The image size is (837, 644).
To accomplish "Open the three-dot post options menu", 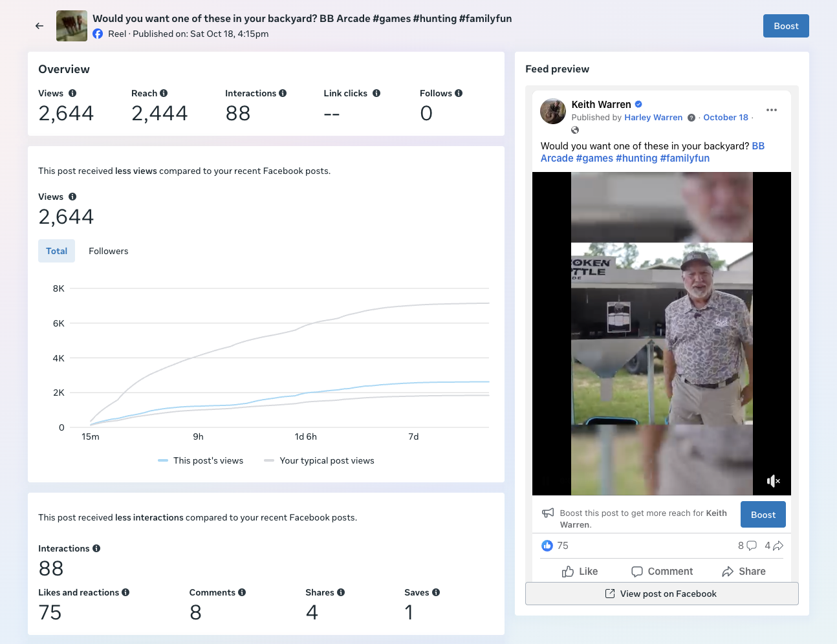I will 772,110.
